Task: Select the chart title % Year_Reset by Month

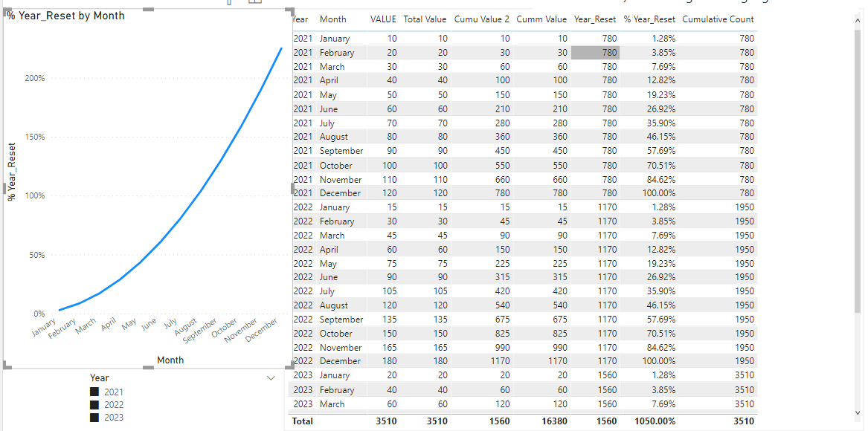Action: point(66,16)
